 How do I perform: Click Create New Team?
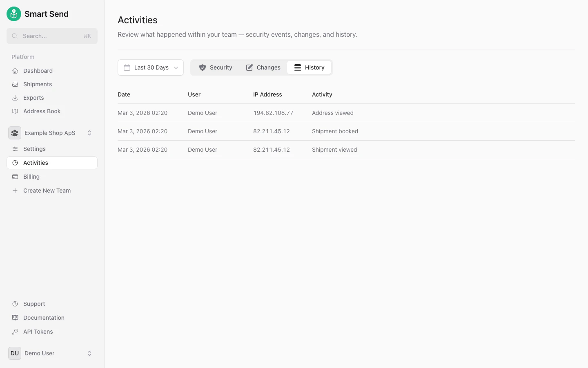point(47,191)
